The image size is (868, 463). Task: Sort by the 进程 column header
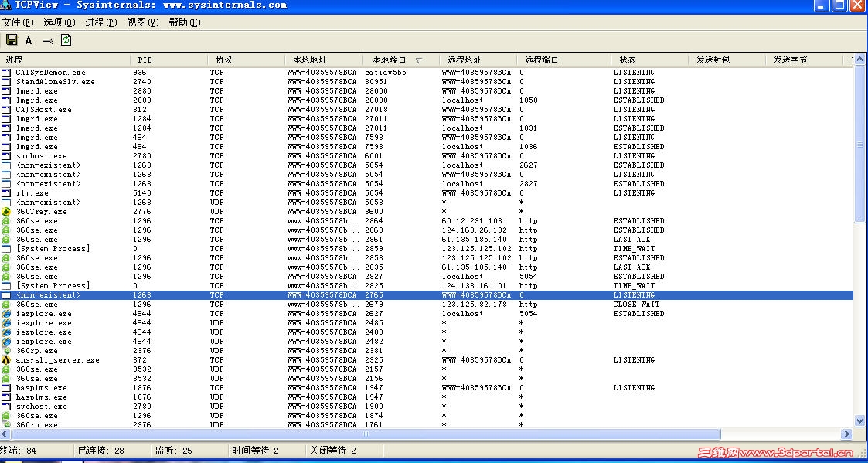coord(66,60)
